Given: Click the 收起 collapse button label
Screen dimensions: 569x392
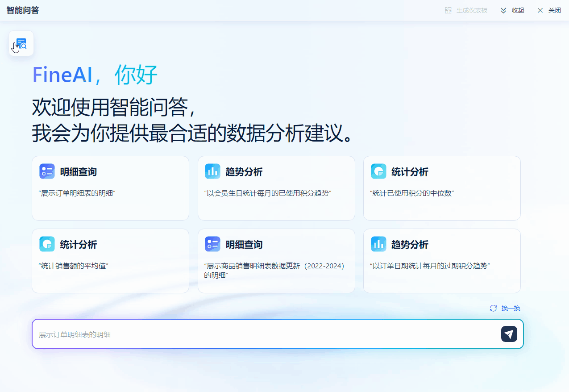Looking at the screenshot, I should point(518,10).
